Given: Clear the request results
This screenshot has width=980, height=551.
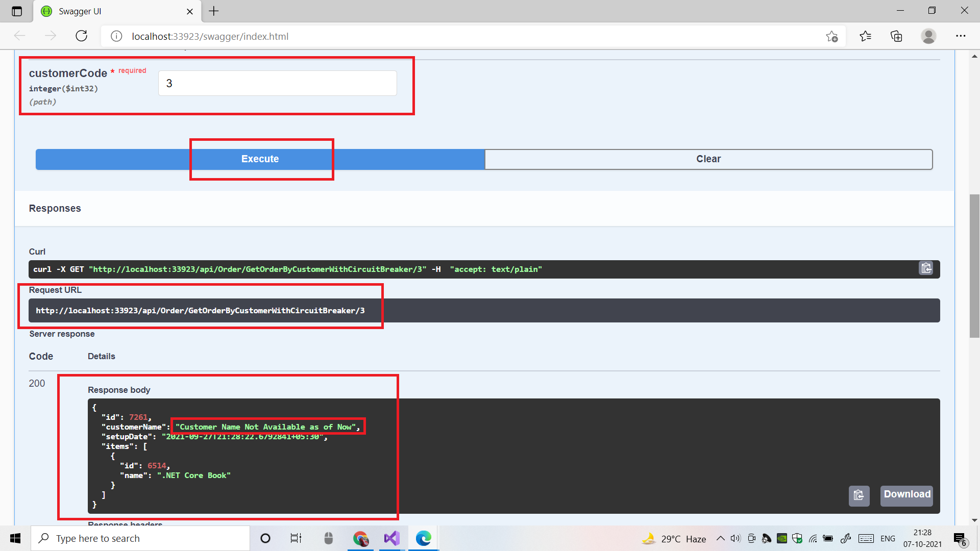Looking at the screenshot, I should pos(708,159).
